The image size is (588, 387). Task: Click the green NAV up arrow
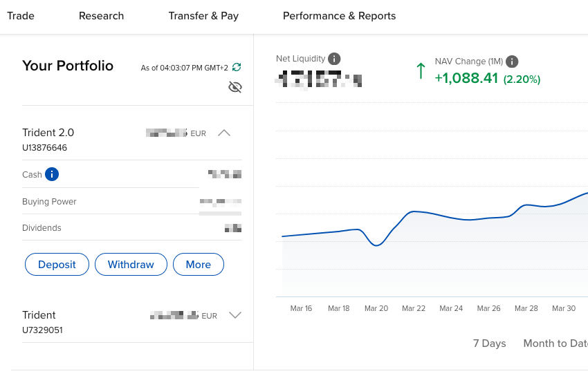[420, 70]
